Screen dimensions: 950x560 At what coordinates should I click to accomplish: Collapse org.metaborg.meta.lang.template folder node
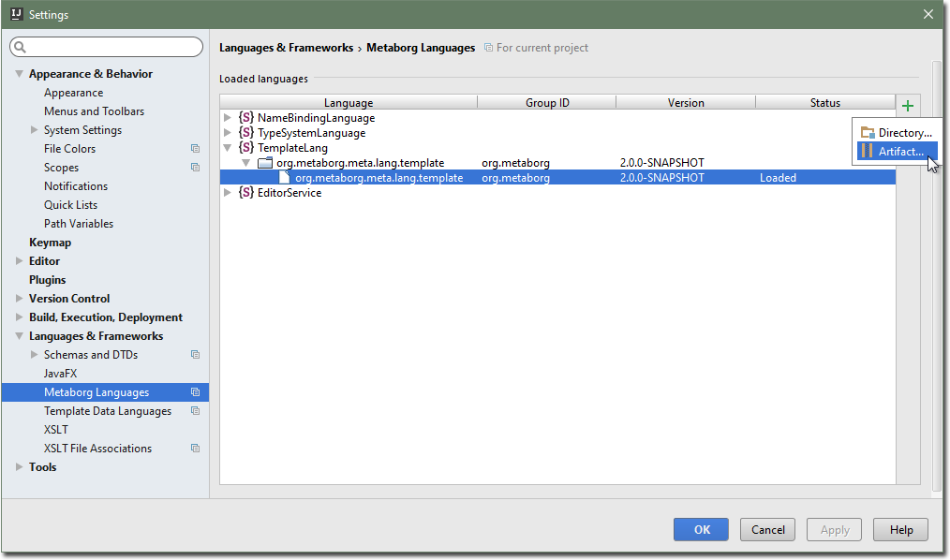click(246, 163)
